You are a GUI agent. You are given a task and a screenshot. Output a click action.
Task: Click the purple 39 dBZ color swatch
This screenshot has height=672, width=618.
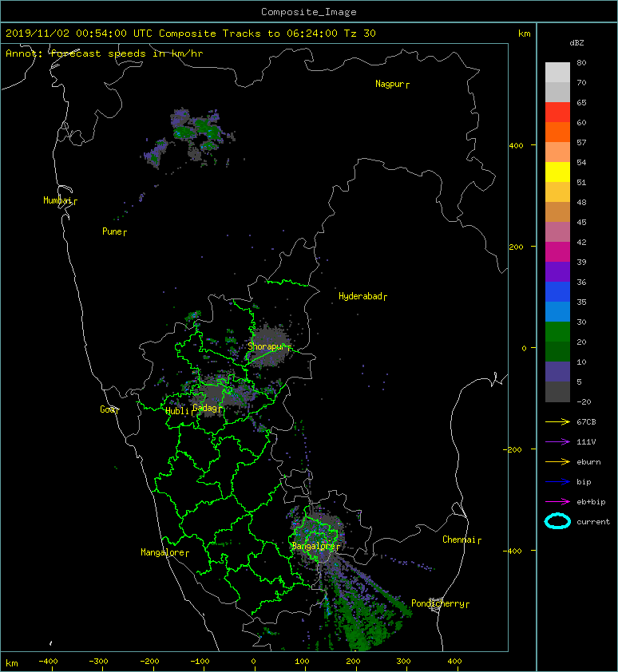tap(557, 272)
